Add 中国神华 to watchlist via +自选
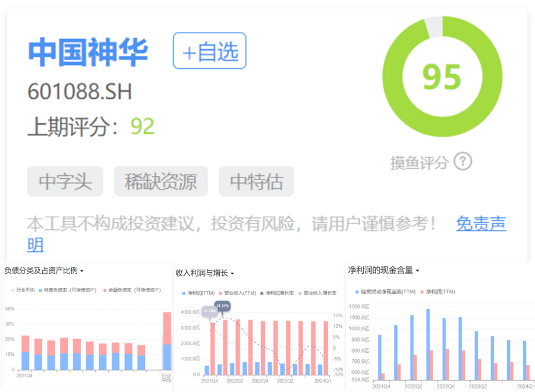 (209, 51)
